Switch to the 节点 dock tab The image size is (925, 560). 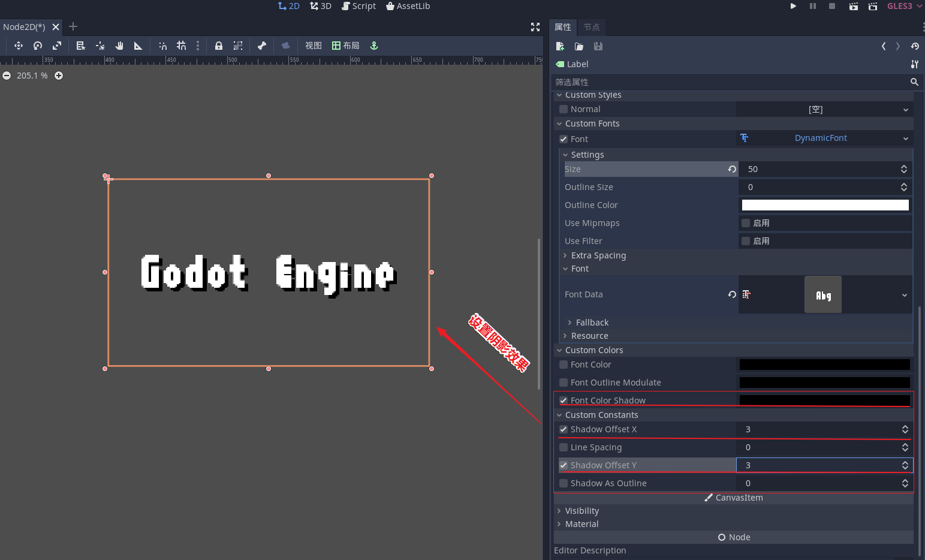click(x=592, y=27)
